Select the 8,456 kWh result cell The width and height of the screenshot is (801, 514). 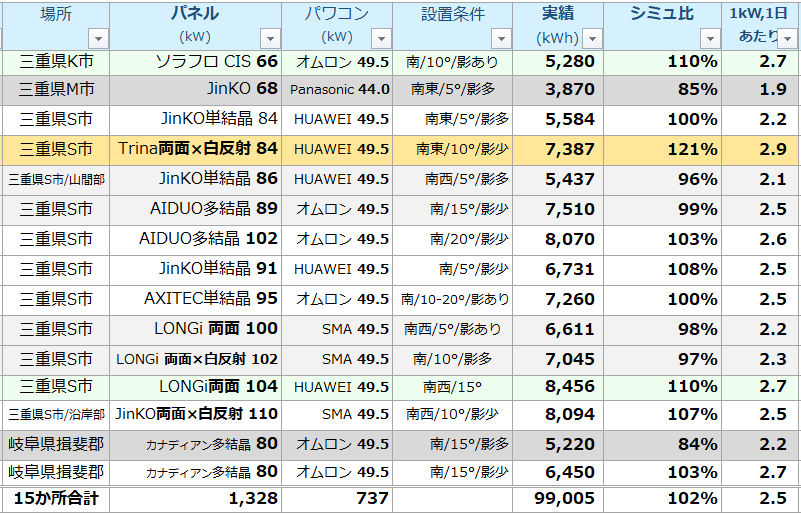click(558, 387)
